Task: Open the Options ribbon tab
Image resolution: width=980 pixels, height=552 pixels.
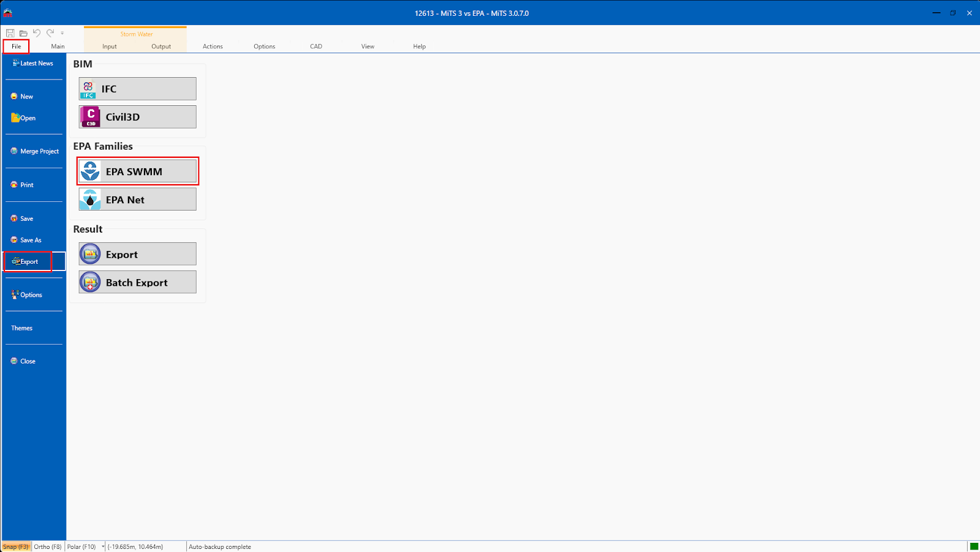Action: tap(265, 47)
